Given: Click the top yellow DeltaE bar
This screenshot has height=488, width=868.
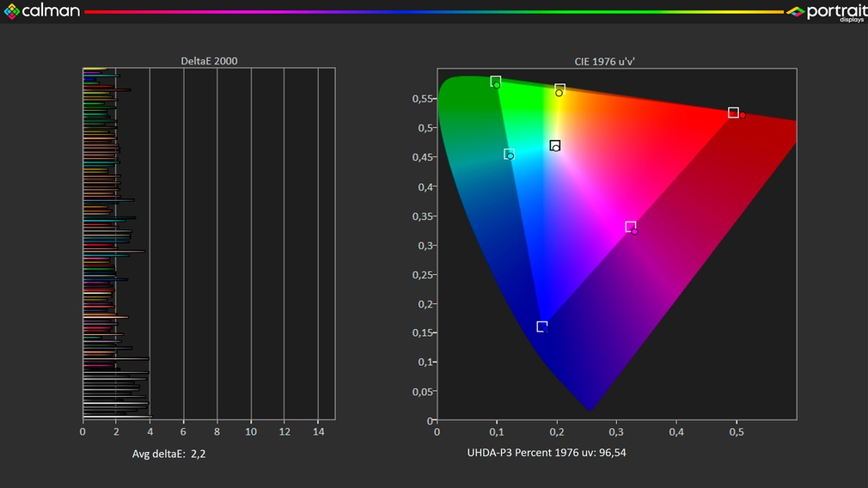Looking at the screenshot, I should tap(95, 69).
